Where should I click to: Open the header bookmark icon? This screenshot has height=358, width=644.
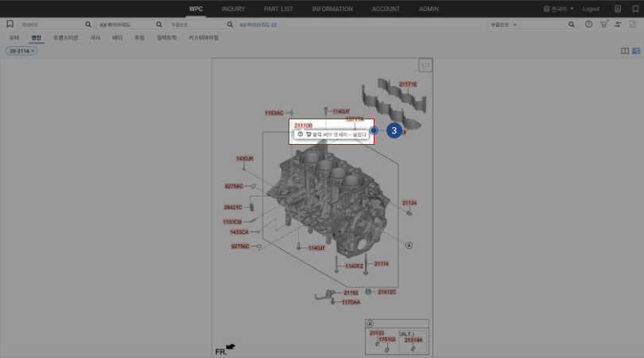pyautogui.click(x=635, y=9)
